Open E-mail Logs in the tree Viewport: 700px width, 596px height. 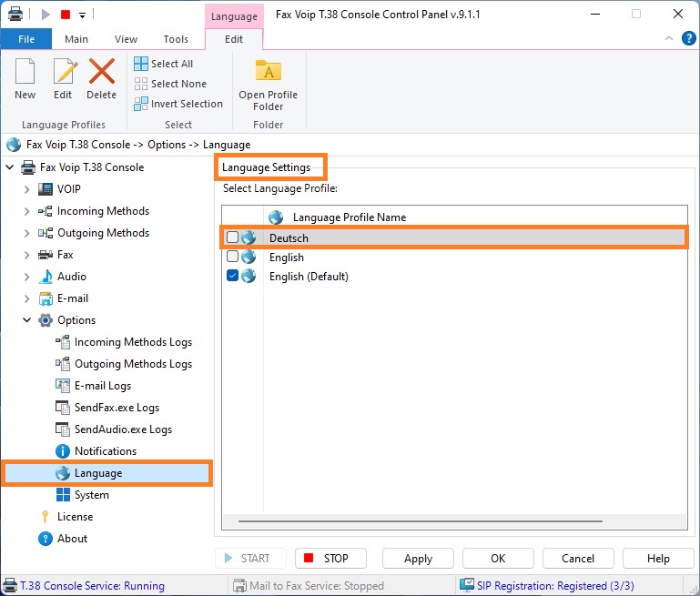click(x=103, y=386)
